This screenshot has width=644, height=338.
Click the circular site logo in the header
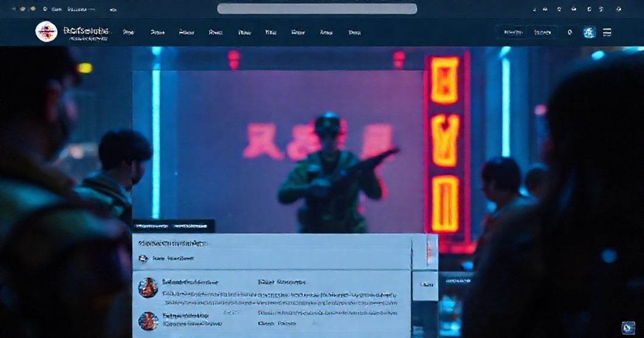coord(46,32)
